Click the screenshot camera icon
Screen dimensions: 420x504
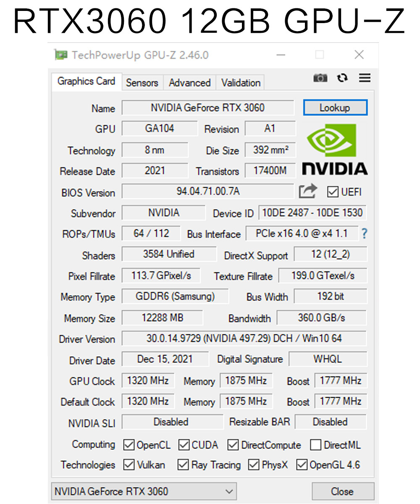pos(320,78)
